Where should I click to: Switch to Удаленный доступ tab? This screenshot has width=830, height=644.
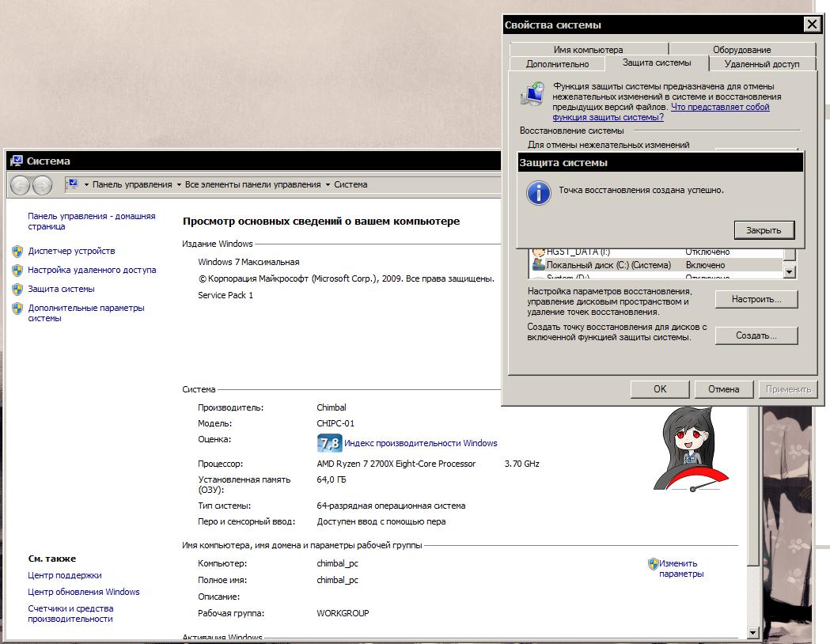762,64
